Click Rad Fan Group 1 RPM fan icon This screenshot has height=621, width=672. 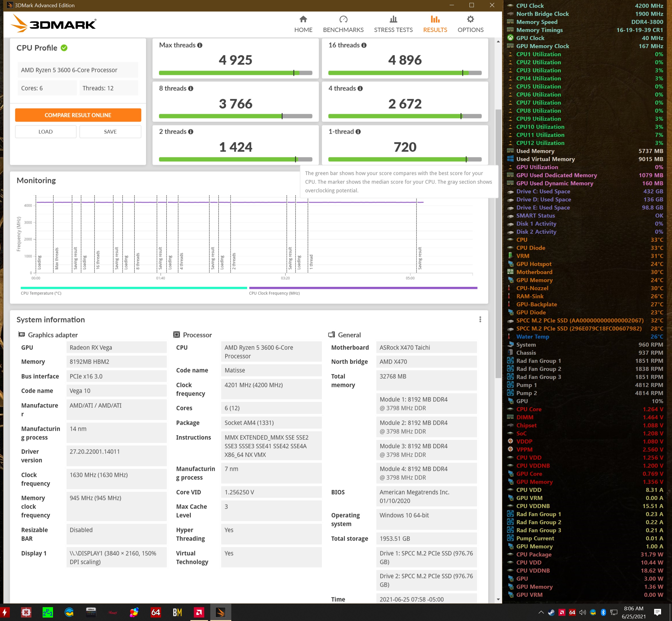click(x=510, y=360)
